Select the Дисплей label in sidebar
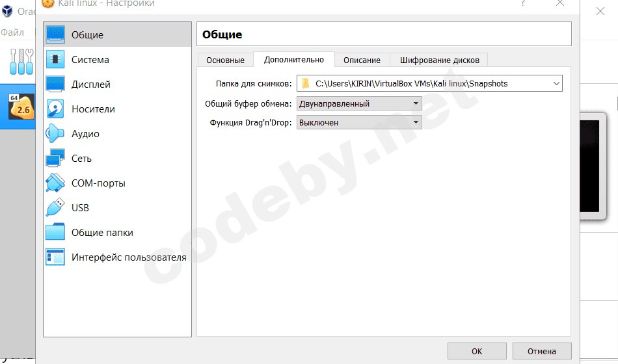This screenshot has height=364, width=618. coord(91,84)
